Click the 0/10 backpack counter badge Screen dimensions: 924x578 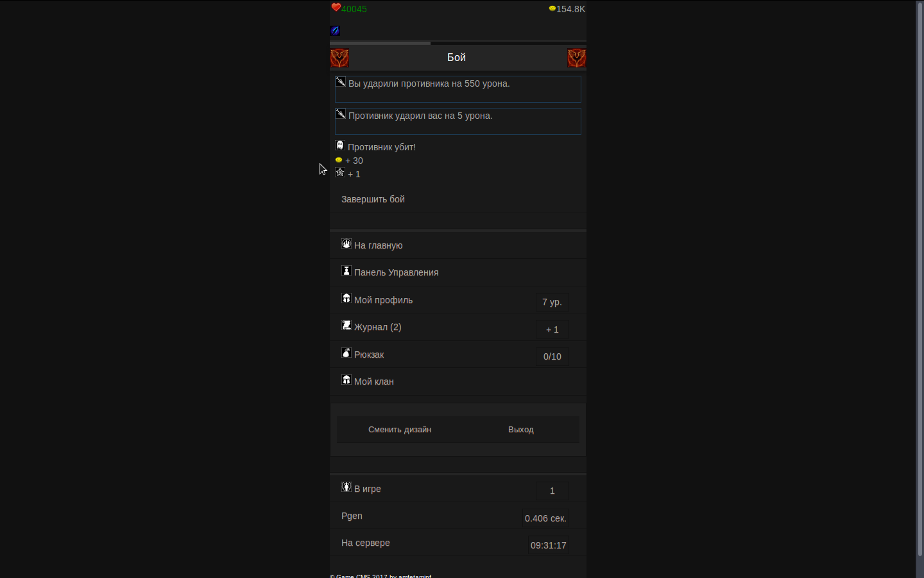(552, 356)
